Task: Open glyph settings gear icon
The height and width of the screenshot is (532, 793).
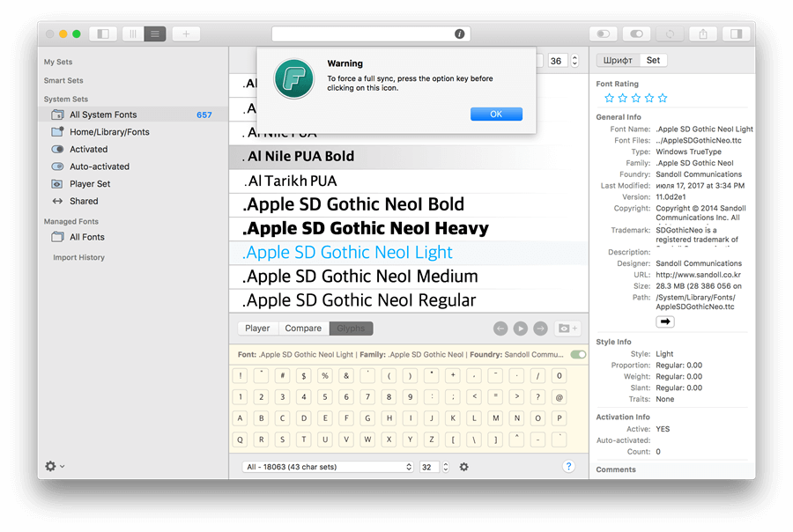Action: 463,467
